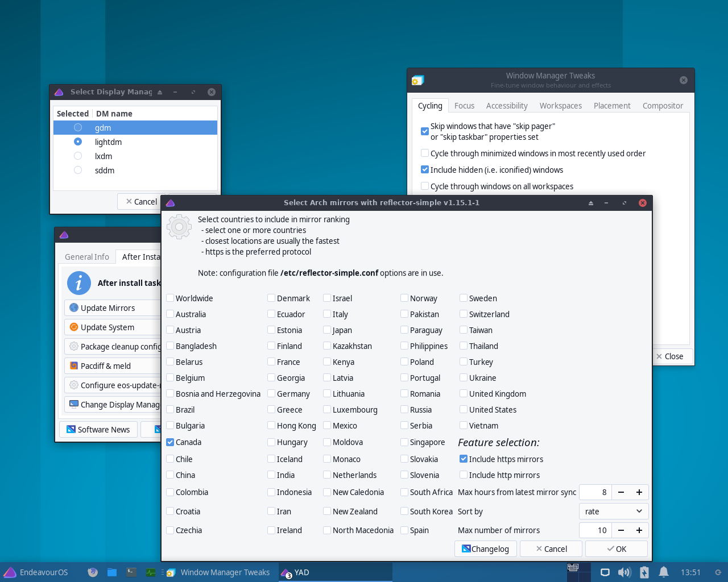Select the sddm radio button
The image size is (728, 582).
coord(78,170)
